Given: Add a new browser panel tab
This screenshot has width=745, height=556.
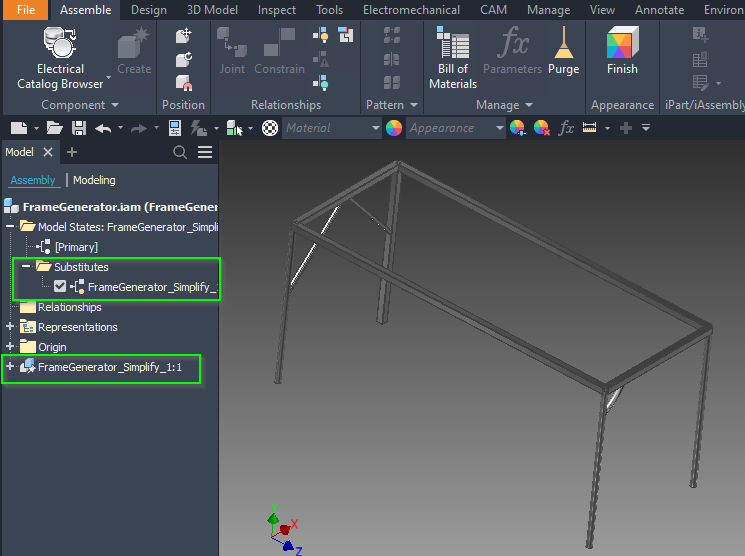Looking at the screenshot, I should click(x=72, y=152).
